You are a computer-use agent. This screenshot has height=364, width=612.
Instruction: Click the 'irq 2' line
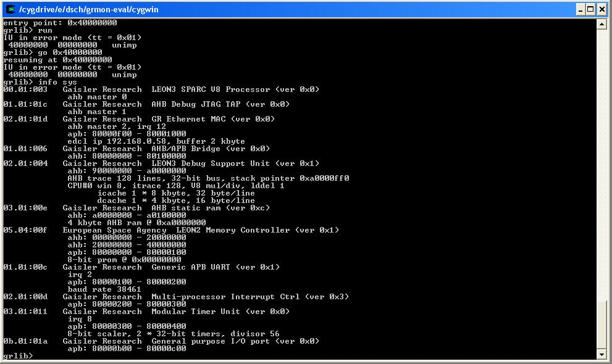(80, 275)
